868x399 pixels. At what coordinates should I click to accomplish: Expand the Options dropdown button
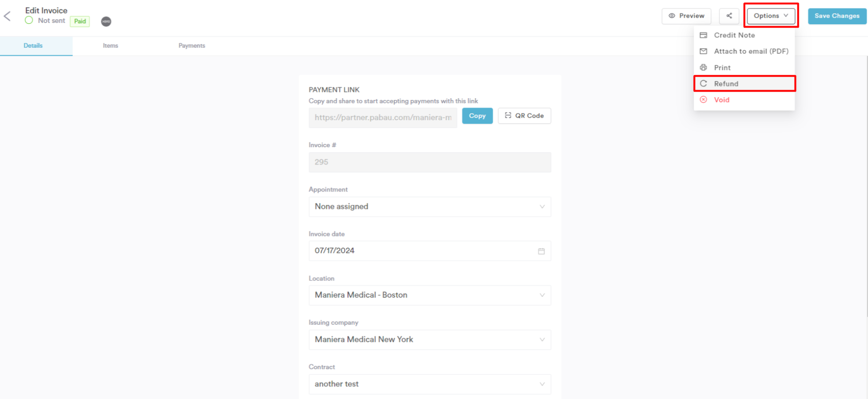pyautogui.click(x=771, y=16)
